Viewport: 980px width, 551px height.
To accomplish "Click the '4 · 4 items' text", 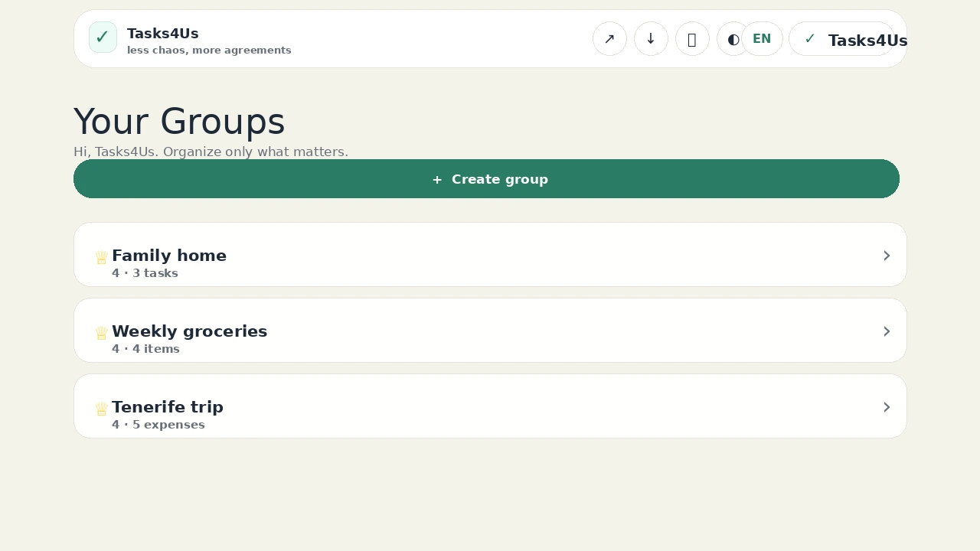I will coord(145,349).
